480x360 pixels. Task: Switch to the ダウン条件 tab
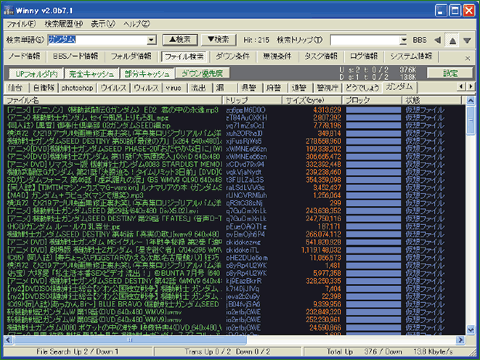pos(232,56)
